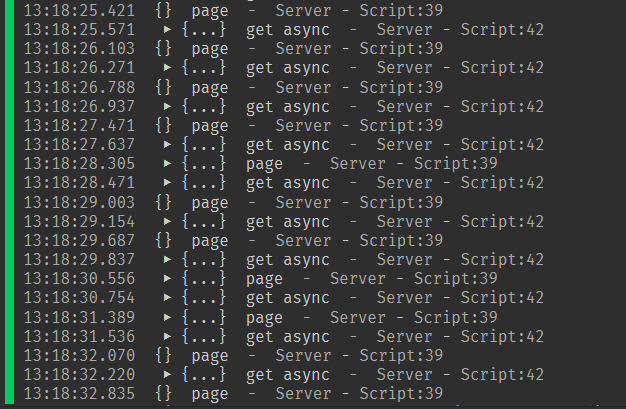Expand the get async table at 13:18:26.271
The width and height of the screenshot is (626, 409).
[167, 68]
